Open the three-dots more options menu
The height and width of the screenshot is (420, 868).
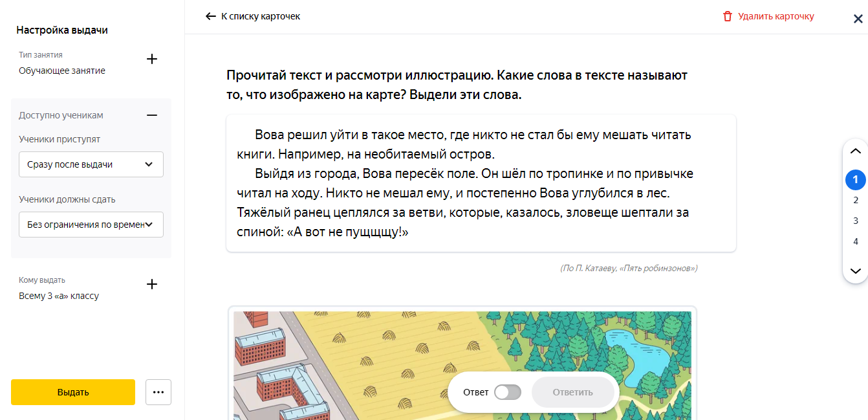click(x=158, y=392)
